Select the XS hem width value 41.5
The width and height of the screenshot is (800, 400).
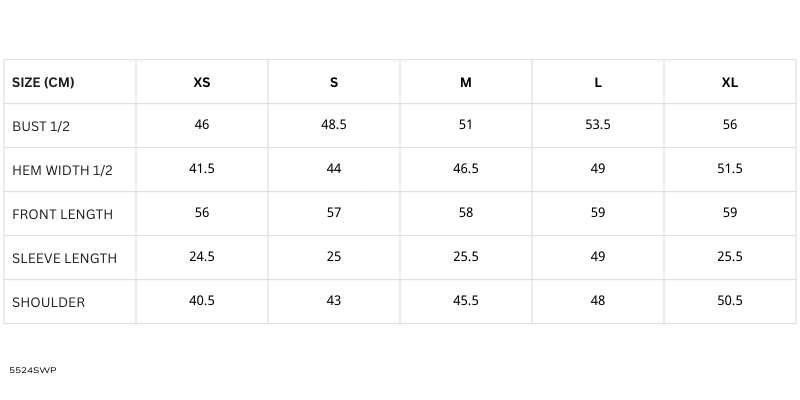pos(202,169)
